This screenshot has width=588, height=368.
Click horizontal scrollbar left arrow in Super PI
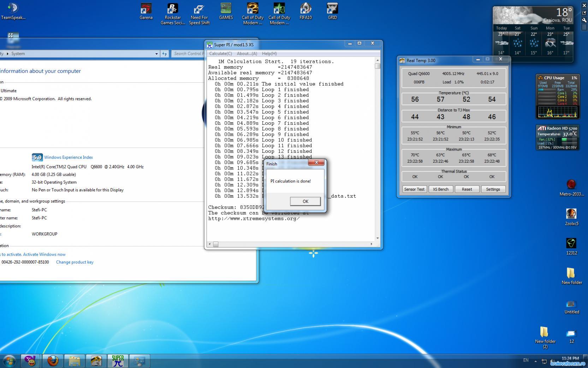[x=210, y=244]
